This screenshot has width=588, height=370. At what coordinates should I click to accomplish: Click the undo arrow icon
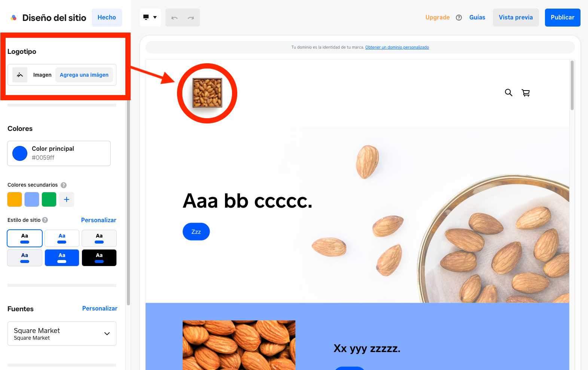click(174, 18)
